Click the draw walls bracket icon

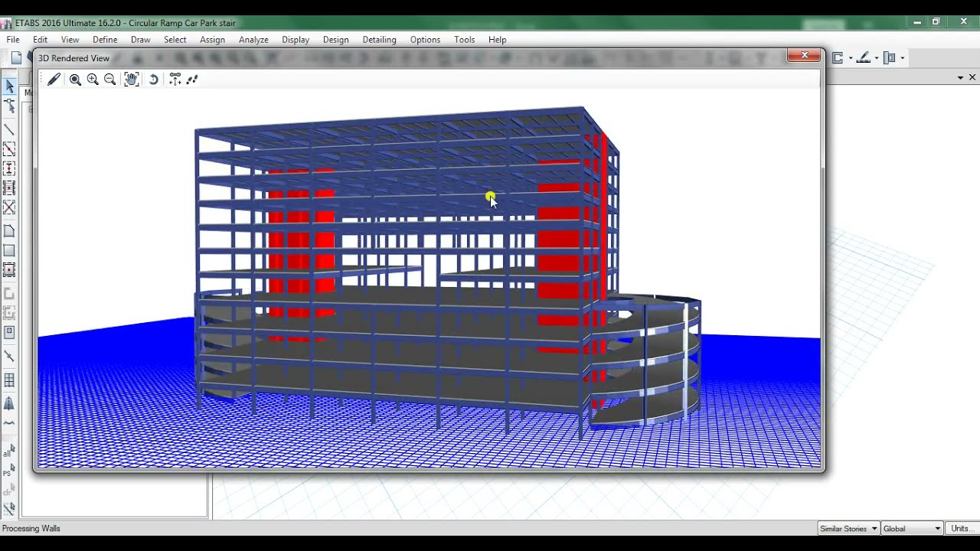point(9,294)
